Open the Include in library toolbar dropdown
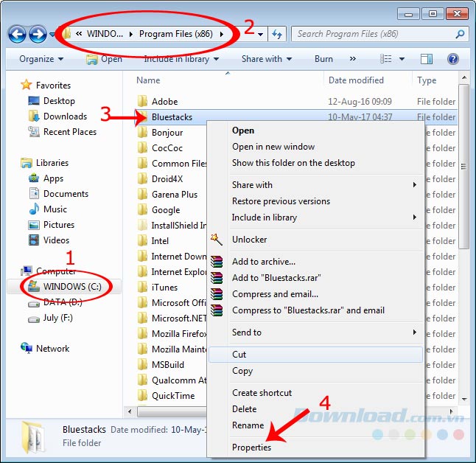 [x=181, y=59]
